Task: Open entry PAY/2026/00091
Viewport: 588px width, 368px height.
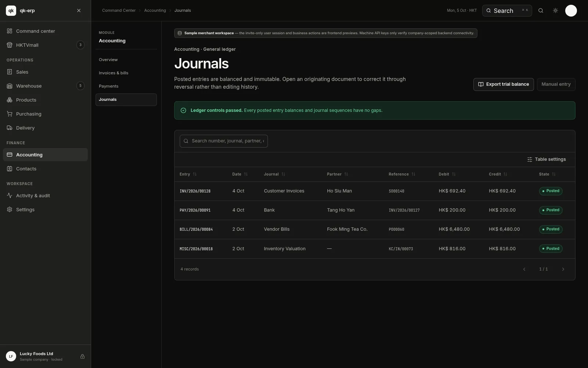Action: [x=195, y=210]
